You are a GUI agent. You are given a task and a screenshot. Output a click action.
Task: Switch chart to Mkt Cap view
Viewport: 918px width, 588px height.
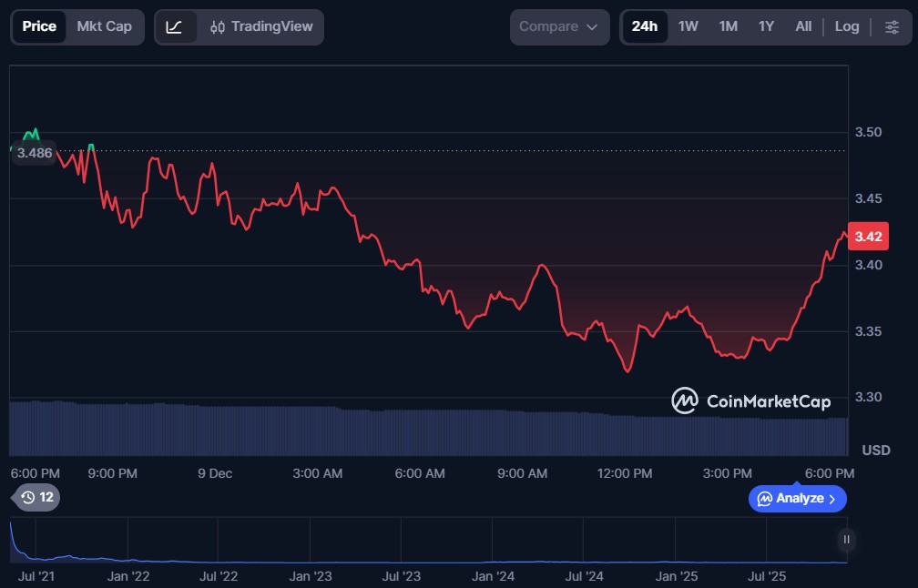pos(104,26)
